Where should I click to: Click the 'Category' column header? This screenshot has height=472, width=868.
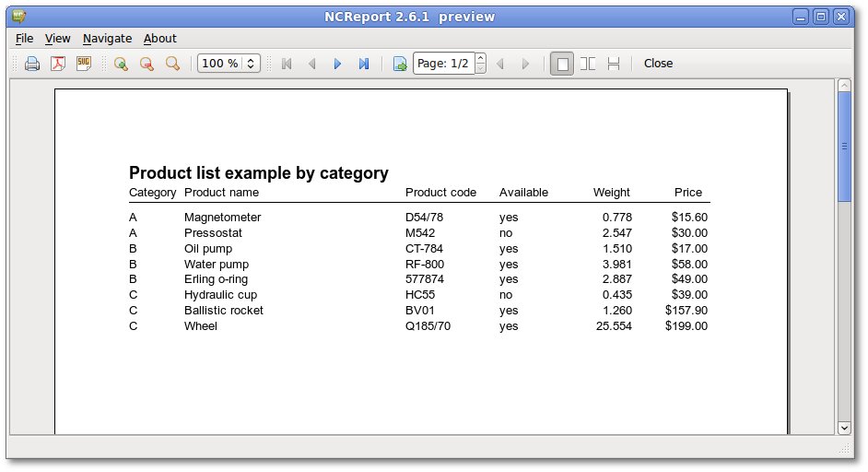[x=152, y=193]
